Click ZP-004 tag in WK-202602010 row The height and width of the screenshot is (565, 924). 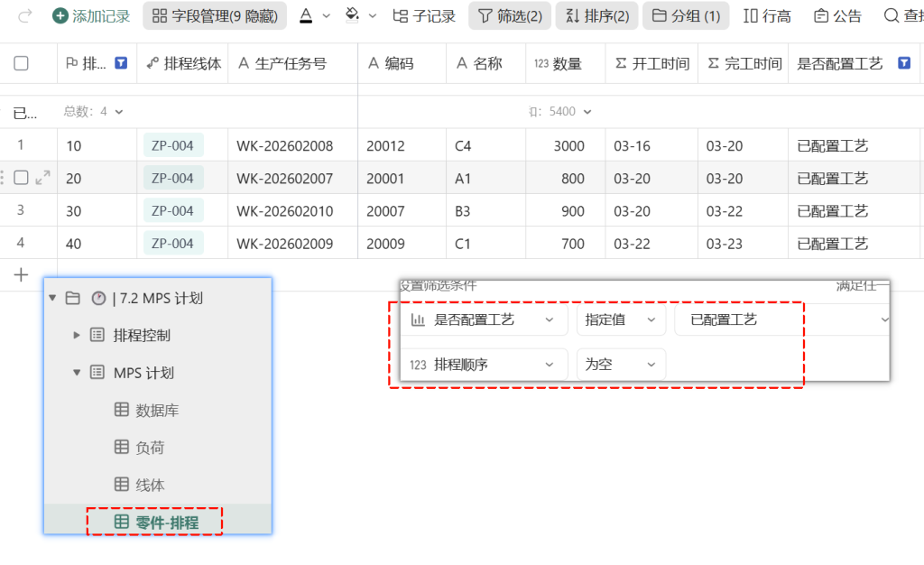pyautogui.click(x=172, y=211)
